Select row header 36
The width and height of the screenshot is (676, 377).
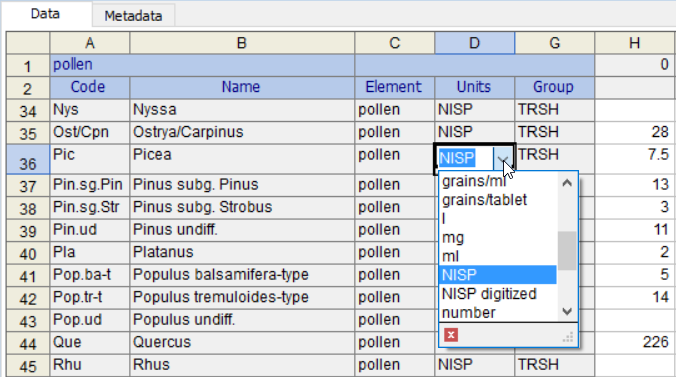[28, 159]
